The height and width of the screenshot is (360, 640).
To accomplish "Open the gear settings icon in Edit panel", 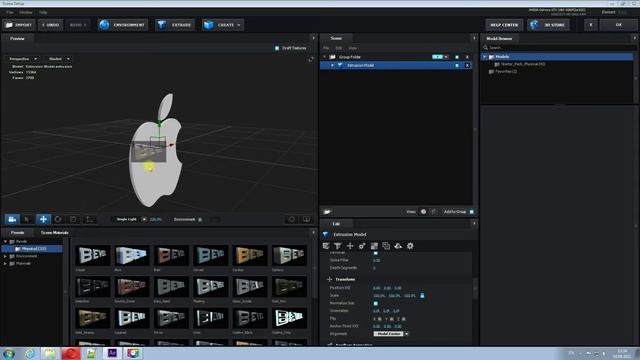I will coord(410,246).
